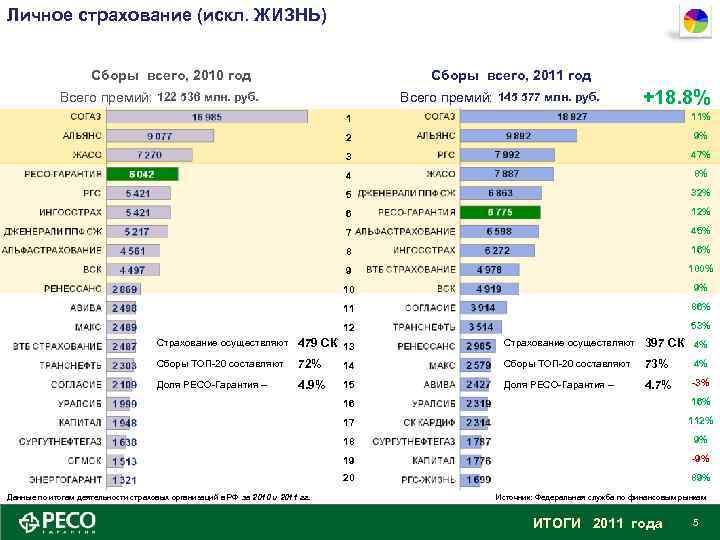The image size is (720, 540).
Task: Click the '122 536 млн. руб.' total premiums value
Action: (x=208, y=97)
